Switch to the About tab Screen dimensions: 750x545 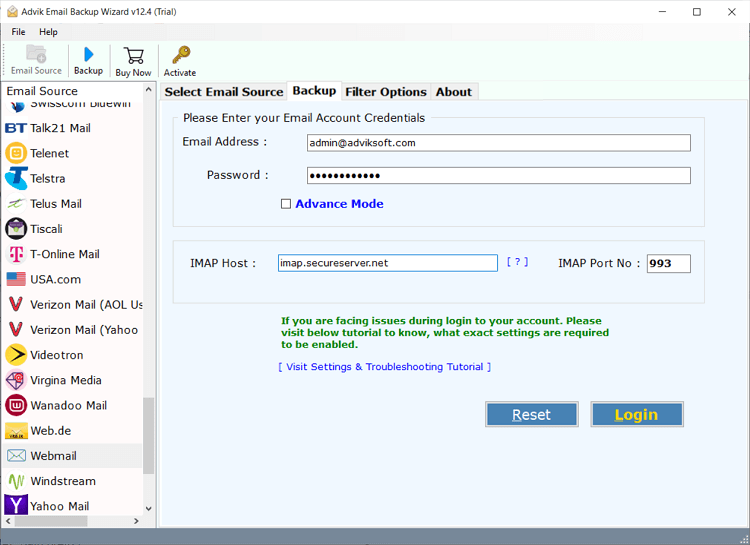[454, 92]
